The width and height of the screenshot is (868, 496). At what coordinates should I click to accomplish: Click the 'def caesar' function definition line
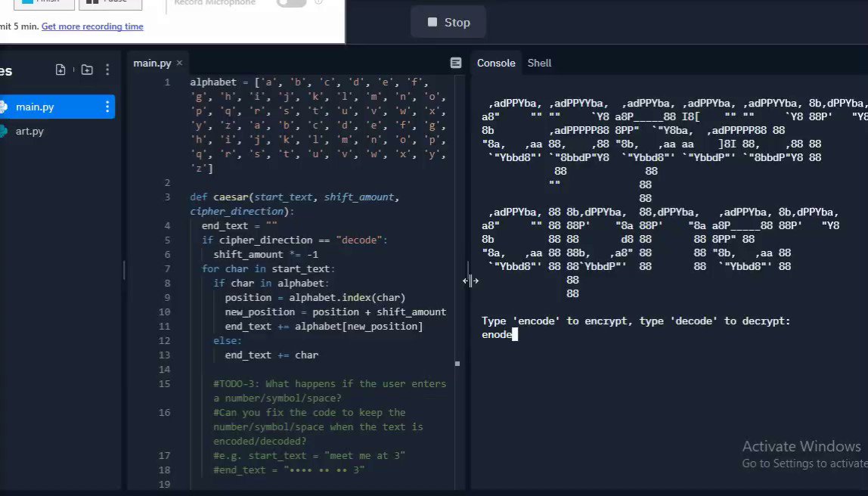[x=295, y=197]
